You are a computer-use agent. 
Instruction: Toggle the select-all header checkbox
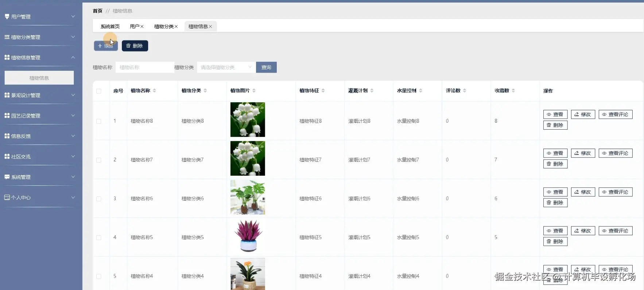tap(99, 91)
